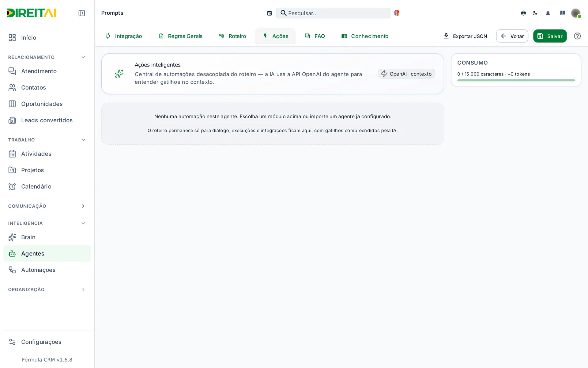Screen dimensions: 588x368
Task: Expand the Organização section
Action: coord(47,289)
